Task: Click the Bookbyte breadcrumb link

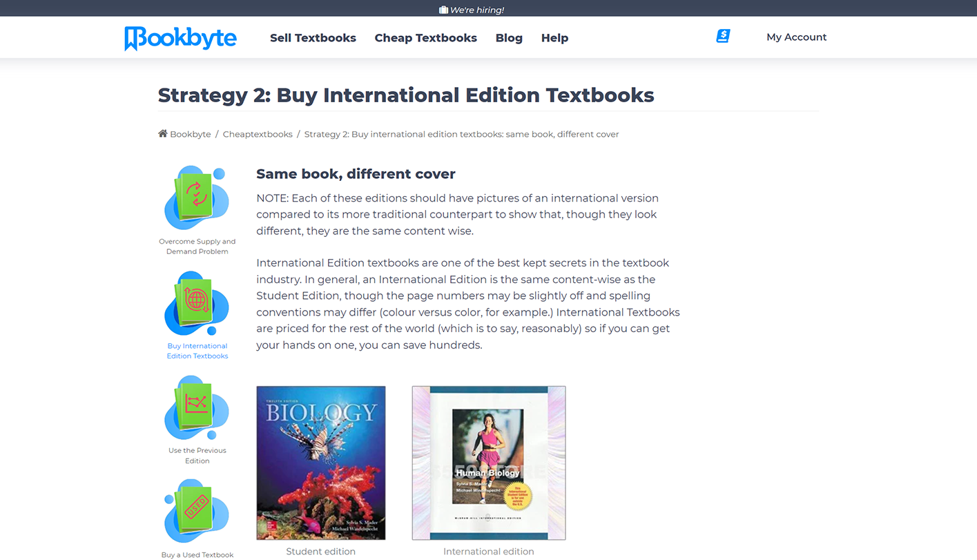Action: click(x=191, y=134)
